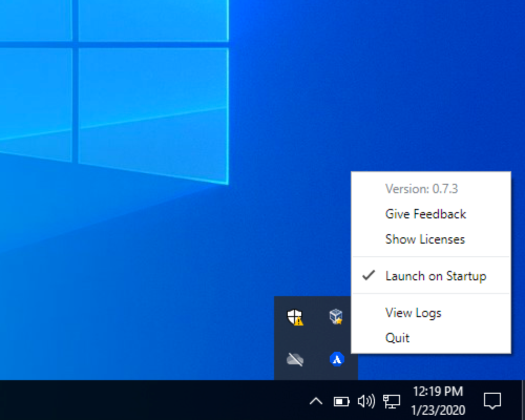Click the VirtualBox cube tray icon

tap(336, 317)
